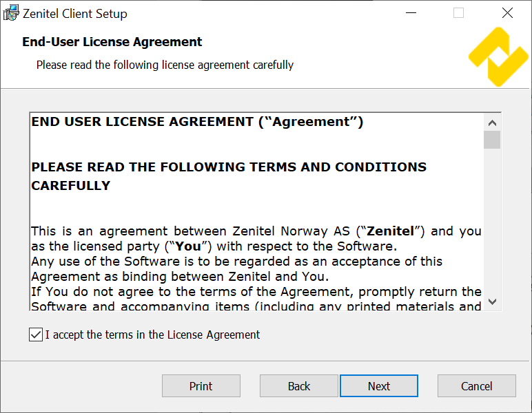Image resolution: width=532 pixels, height=413 pixels.
Task: Click the Zenitel installer icon in title bar
Action: click(12, 13)
